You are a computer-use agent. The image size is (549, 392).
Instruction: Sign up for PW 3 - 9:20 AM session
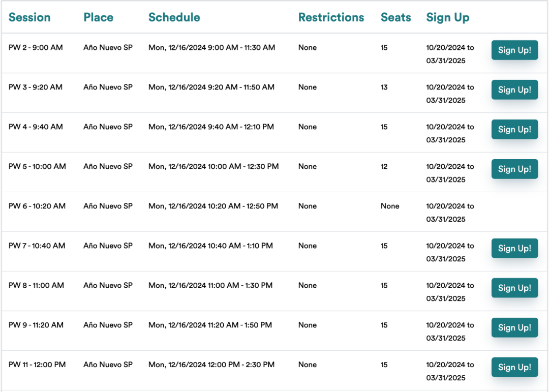514,89
